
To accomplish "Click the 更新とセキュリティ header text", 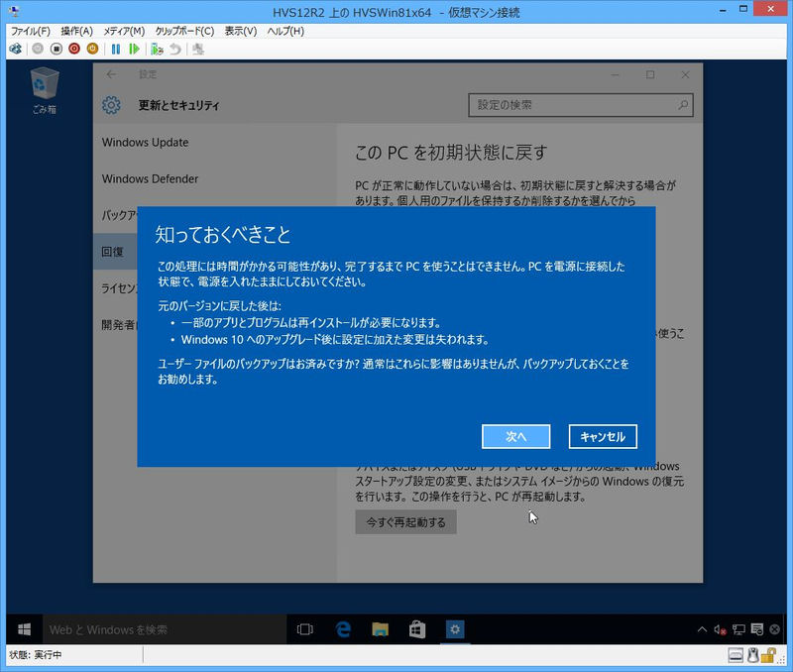I will click(x=179, y=105).
